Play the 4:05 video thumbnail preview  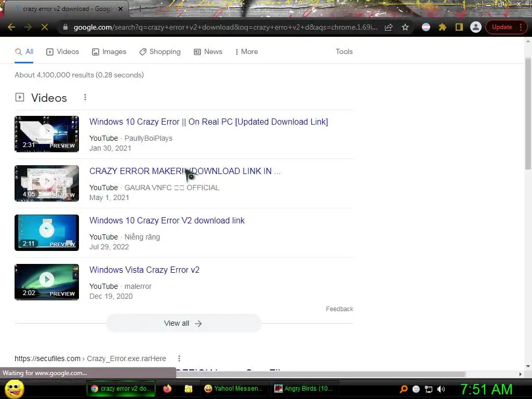[47, 183]
